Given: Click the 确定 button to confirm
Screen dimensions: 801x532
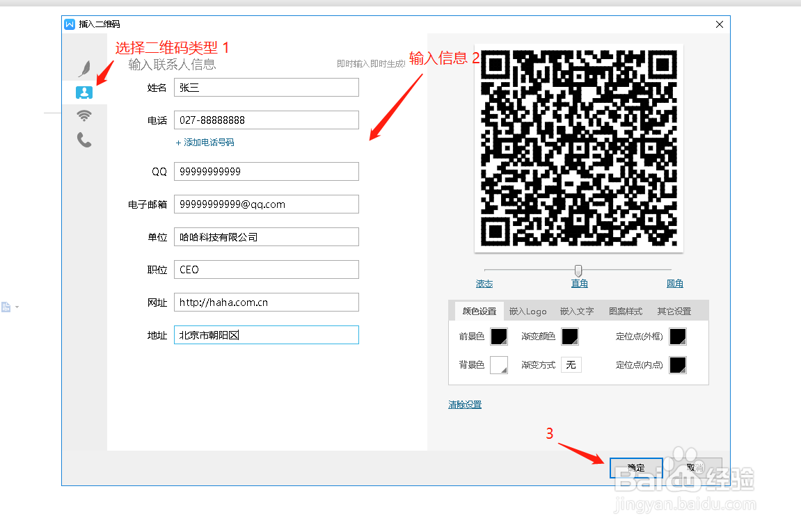Looking at the screenshot, I should click(635, 467).
